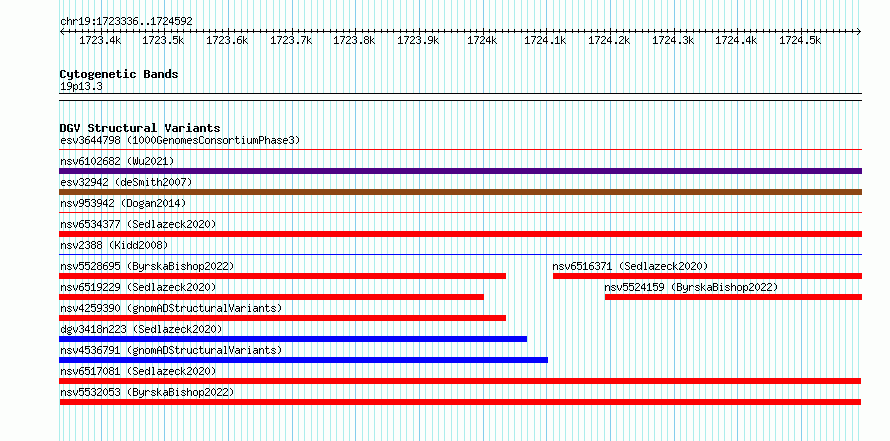Click the 1724.2k ruler tick label

click(x=609, y=40)
